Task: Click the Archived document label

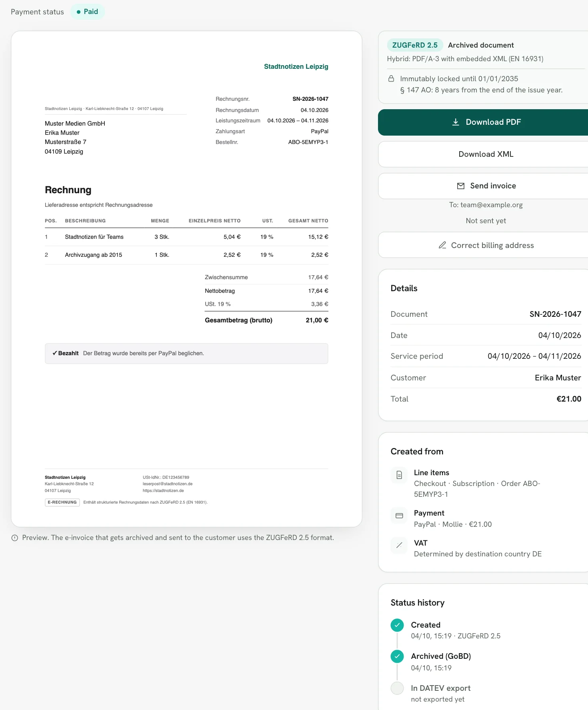Action: click(x=481, y=45)
